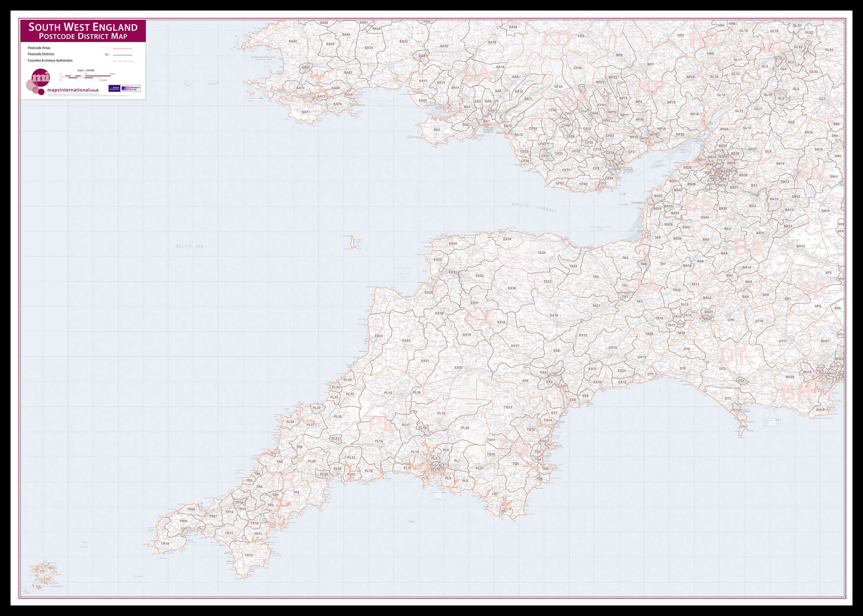Viewport: 863px width, 616px height.
Task: Click the PL19 district label
Action: 441,413
